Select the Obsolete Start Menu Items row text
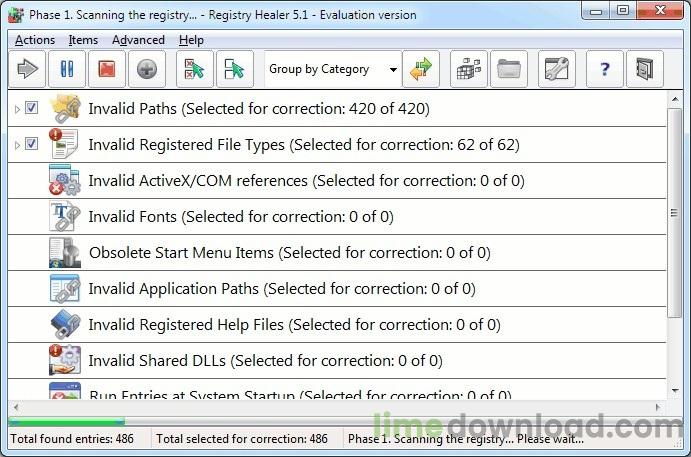Viewport: 691px width, 457px height. click(290, 253)
